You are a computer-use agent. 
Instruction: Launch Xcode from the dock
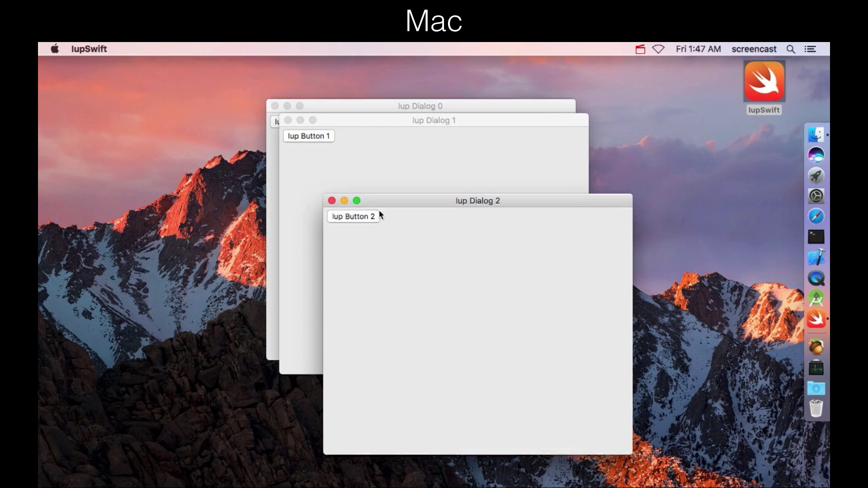[x=816, y=257]
